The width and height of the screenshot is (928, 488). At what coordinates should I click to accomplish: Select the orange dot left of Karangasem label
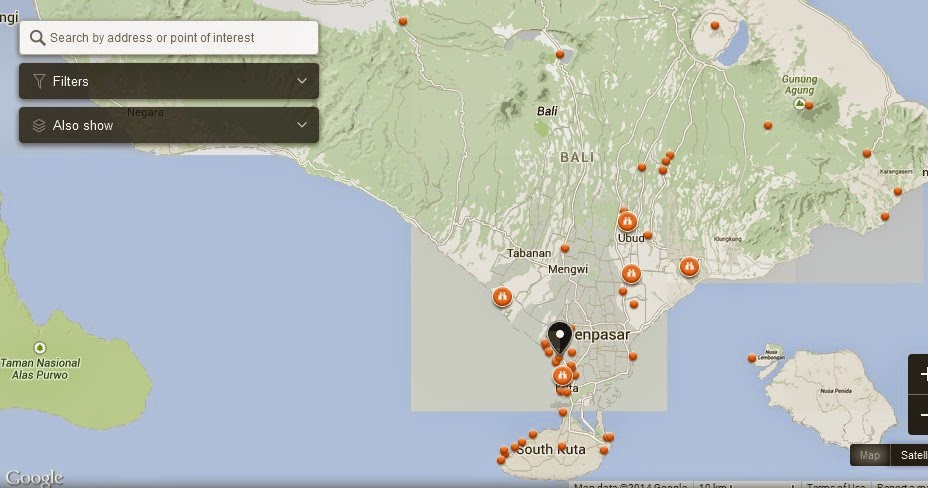point(867,153)
